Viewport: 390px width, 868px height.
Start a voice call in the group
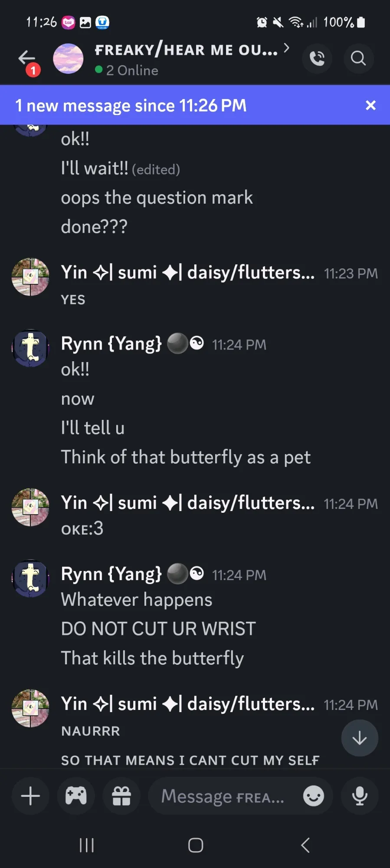pos(317,58)
